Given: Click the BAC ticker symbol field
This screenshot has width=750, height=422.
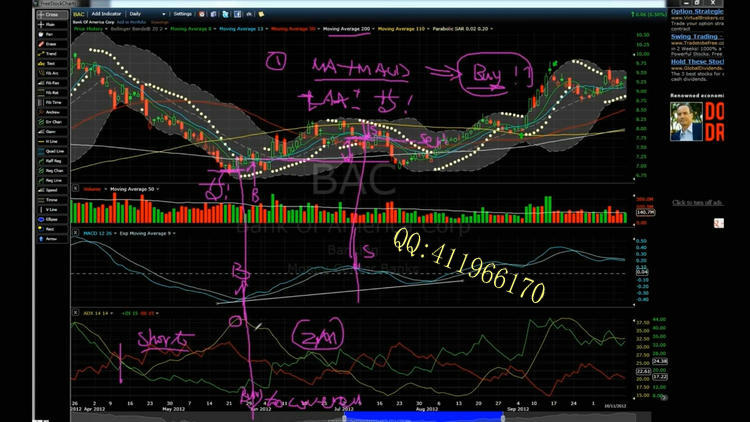Looking at the screenshot, I should click(x=79, y=14).
